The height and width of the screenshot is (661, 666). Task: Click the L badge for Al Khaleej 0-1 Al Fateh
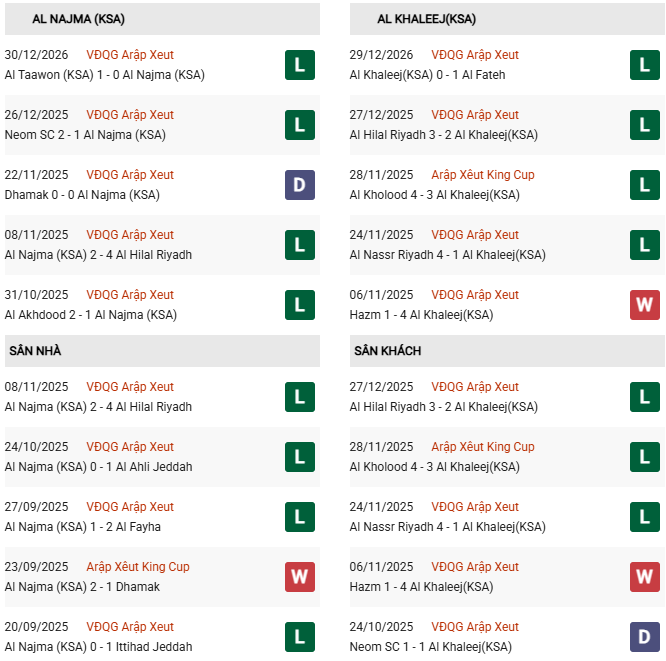pyautogui.click(x=644, y=65)
